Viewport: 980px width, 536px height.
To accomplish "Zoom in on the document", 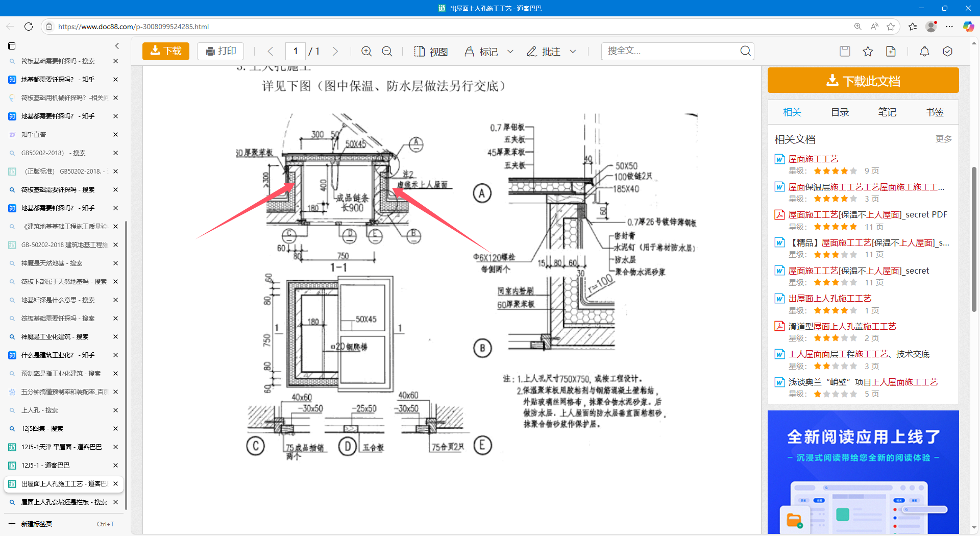I will (366, 51).
